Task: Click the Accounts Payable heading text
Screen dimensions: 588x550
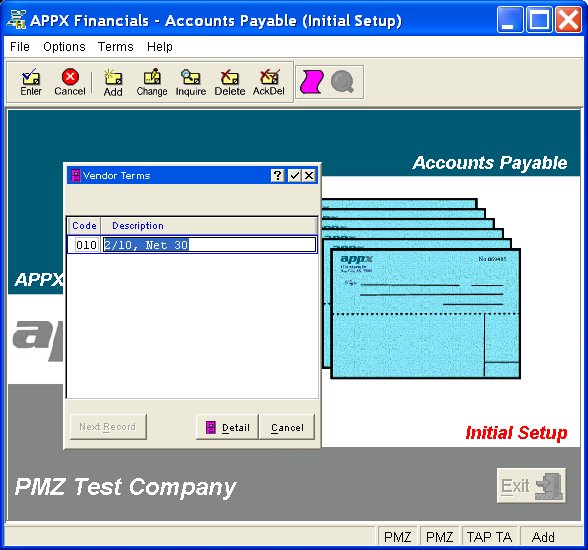Action: point(490,163)
